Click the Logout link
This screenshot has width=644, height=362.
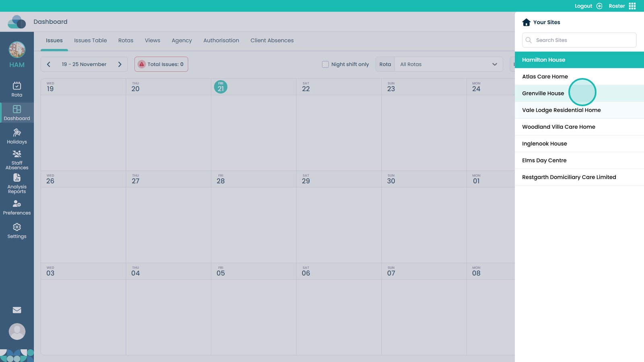[583, 6]
